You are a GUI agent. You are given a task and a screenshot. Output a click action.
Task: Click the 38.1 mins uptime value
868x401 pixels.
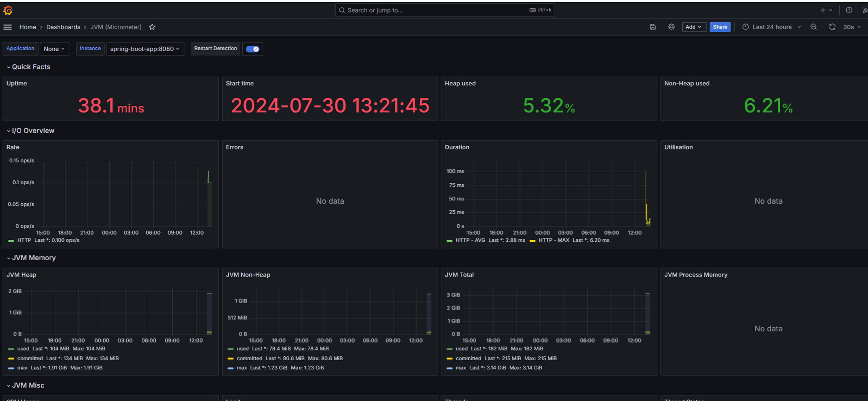tap(111, 106)
